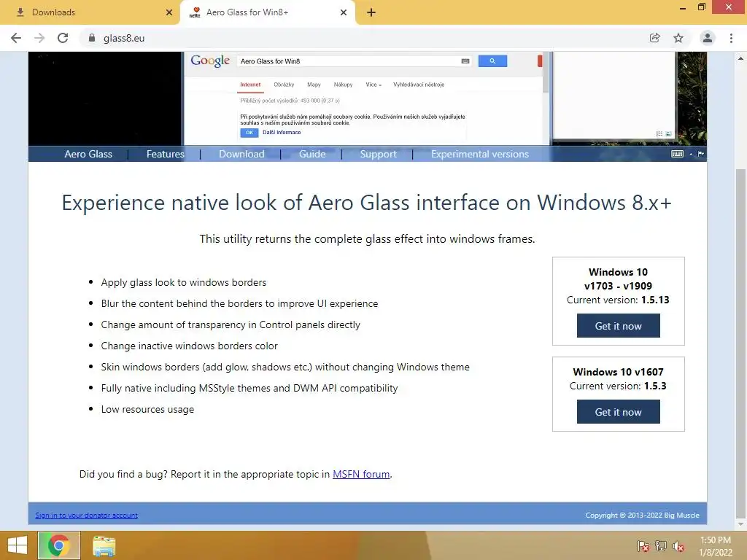Screen dimensions: 747x560
Task: Click the page's vertical scrollbar thumb
Action: (740, 343)
